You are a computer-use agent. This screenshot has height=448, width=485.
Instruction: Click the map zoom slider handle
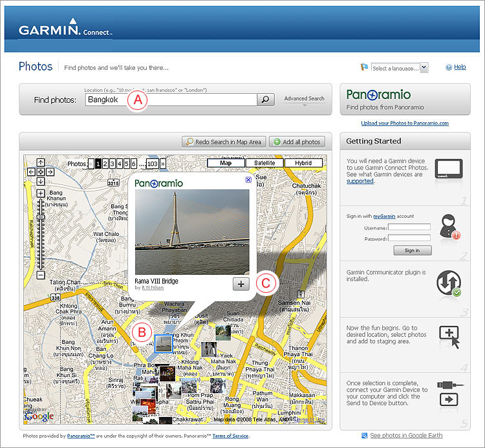pos(40,217)
